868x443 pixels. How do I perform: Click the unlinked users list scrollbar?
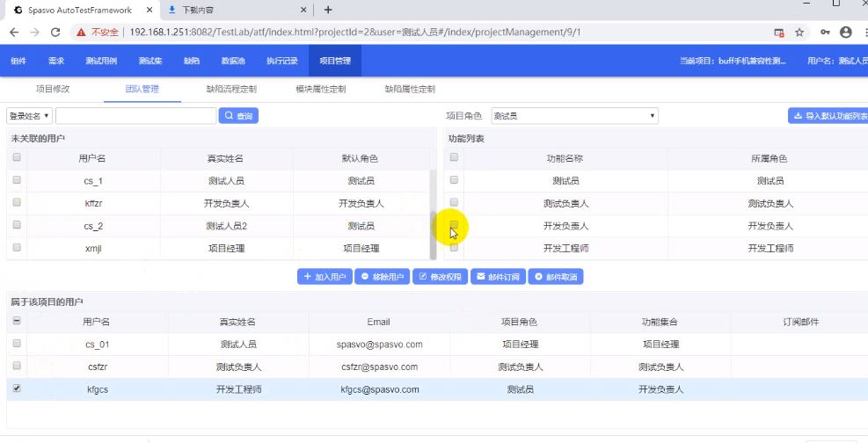pyautogui.click(x=433, y=211)
